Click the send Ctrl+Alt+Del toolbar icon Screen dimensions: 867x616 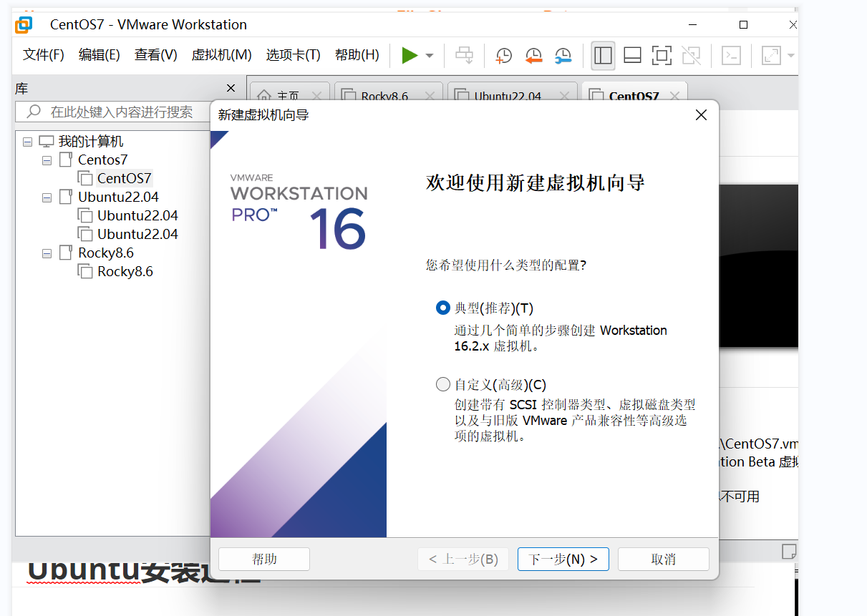[465, 55]
